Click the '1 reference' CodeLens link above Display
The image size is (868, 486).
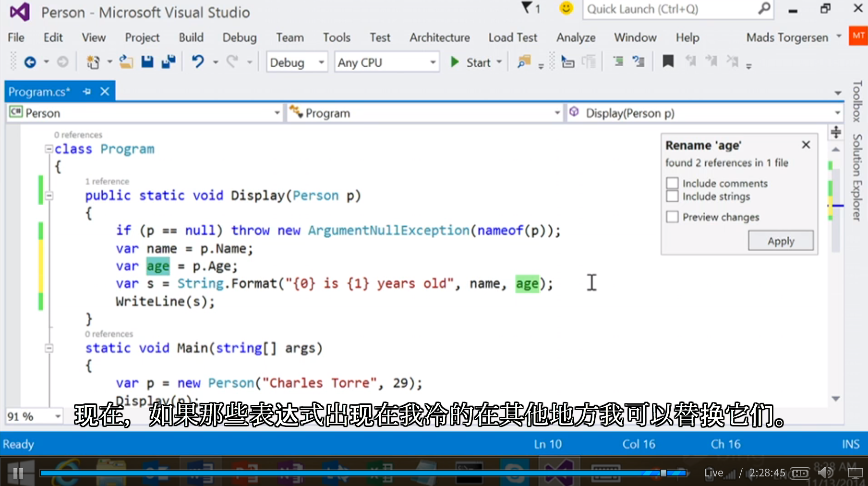107,181
